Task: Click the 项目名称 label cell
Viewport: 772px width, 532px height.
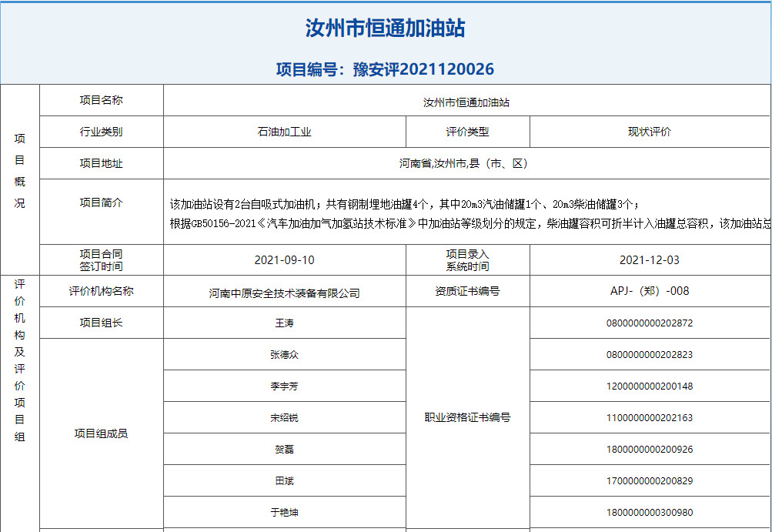Action: point(101,100)
